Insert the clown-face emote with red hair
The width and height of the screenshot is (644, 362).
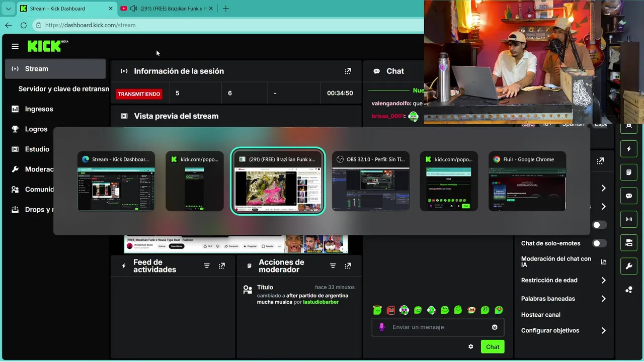(472, 310)
